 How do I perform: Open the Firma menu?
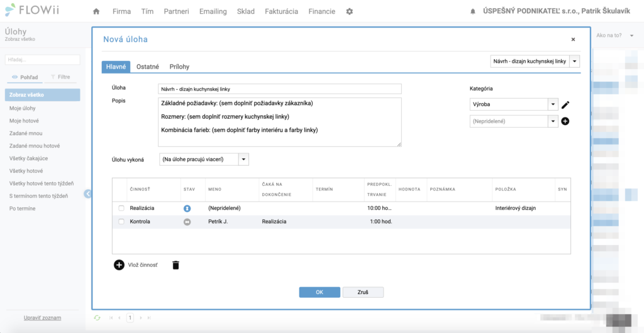(121, 11)
